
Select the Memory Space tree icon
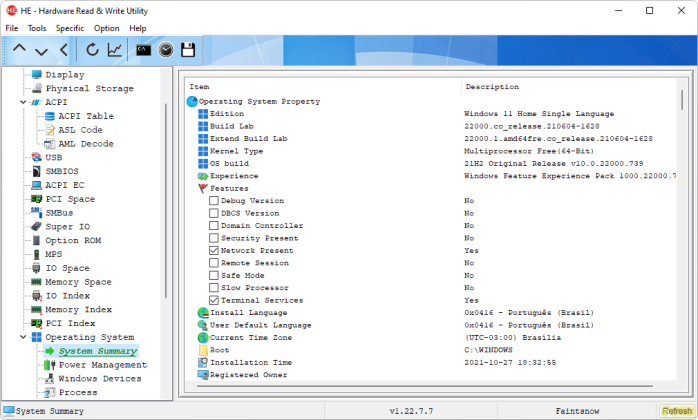(x=37, y=282)
